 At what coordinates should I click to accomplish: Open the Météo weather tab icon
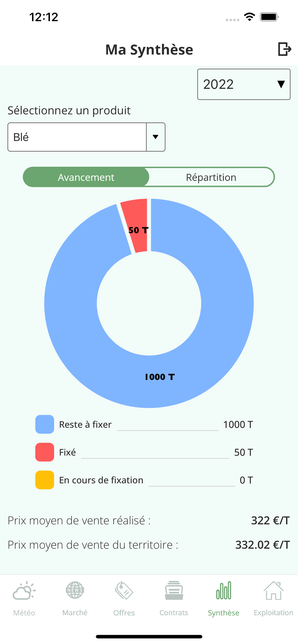pos(24,591)
